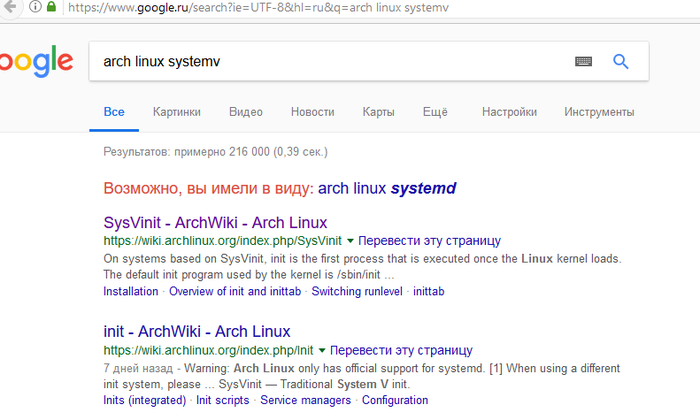Image resolution: width=700 pixels, height=420 pixels.
Task: Open the Inits (integrated) sitelink
Action: (145, 400)
